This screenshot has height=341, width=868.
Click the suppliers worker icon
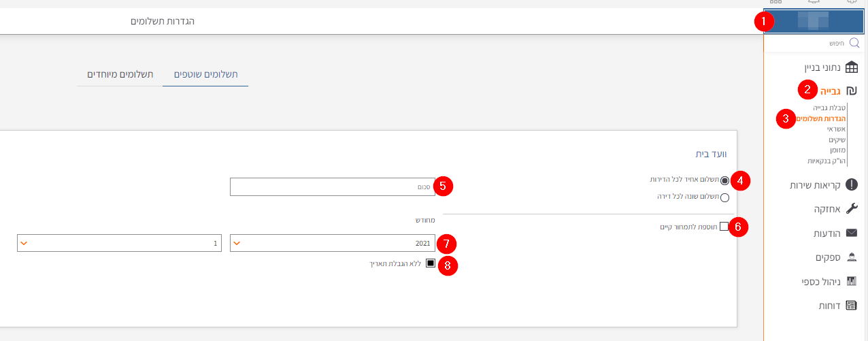[x=851, y=257]
